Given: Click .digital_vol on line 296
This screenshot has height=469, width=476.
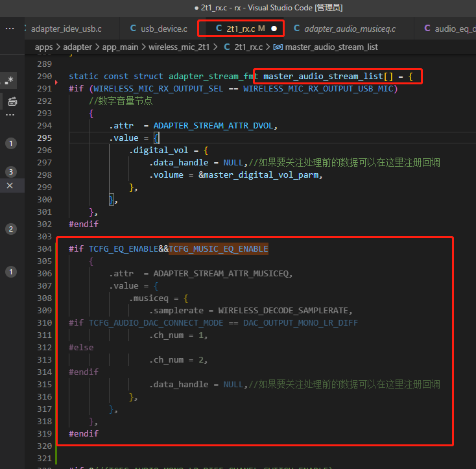Looking at the screenshot, I should tap(158, 150).
